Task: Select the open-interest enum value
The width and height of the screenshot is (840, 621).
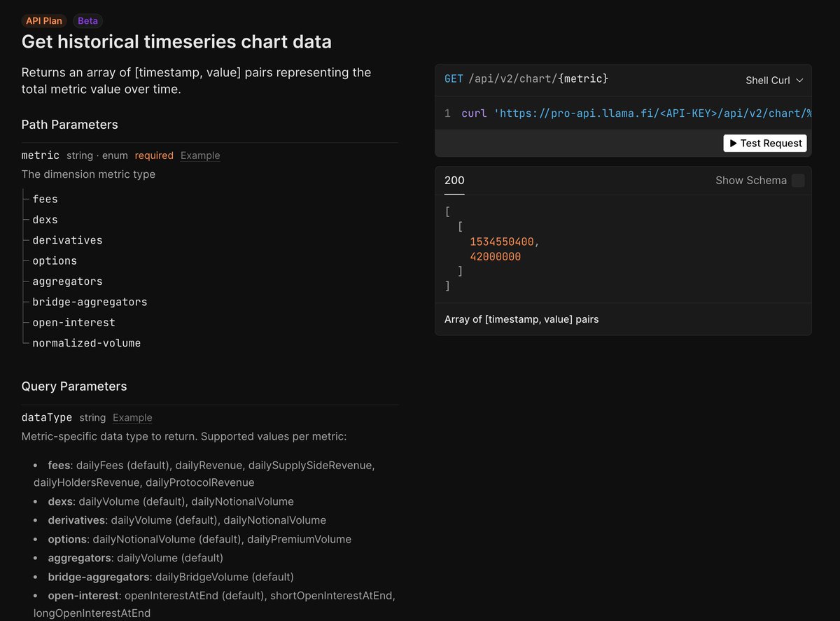Action: 73,322
